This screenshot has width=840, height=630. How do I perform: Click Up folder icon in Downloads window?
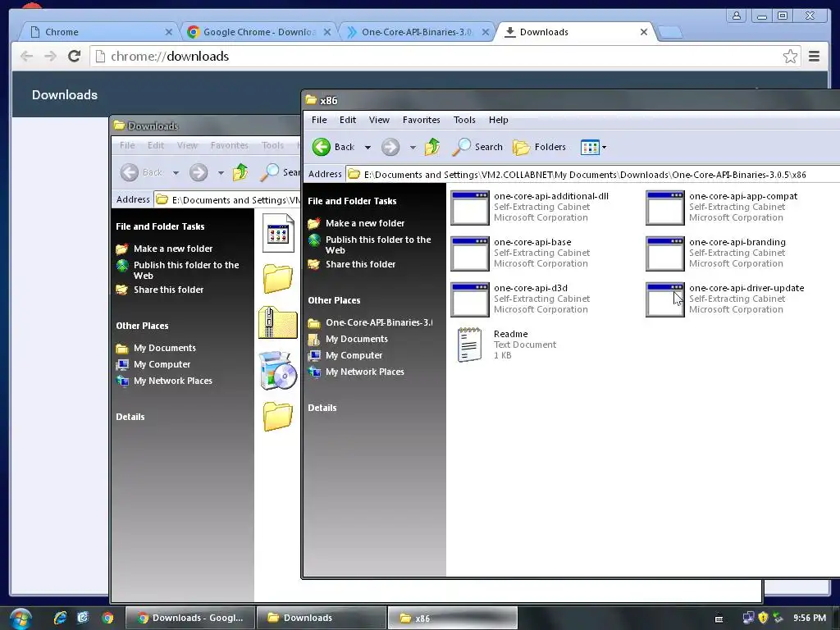tap(240, 172)
